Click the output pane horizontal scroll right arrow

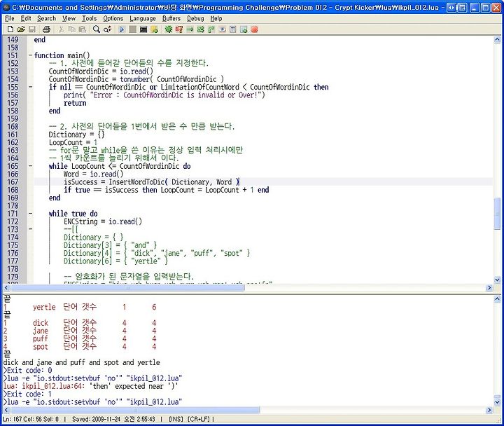coord(489,410)
